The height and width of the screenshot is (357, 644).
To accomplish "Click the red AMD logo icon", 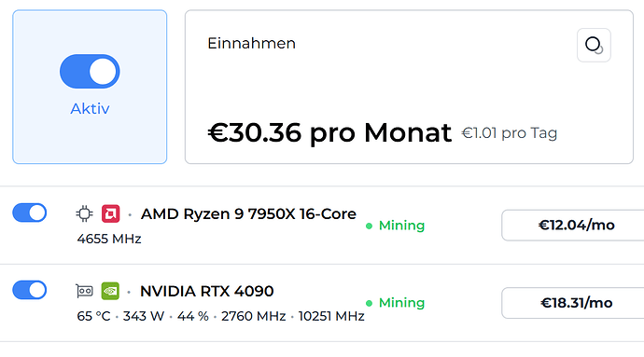I will (110, 213).
